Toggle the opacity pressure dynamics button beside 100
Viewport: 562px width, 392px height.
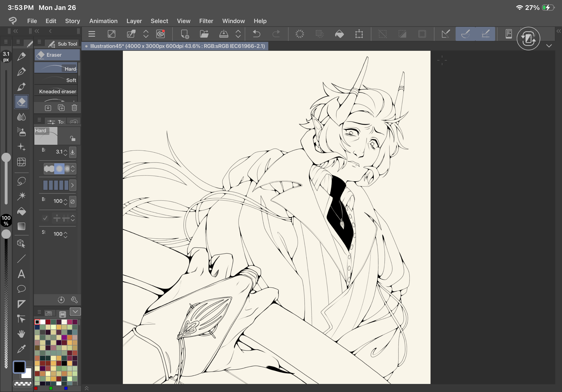[72, 201]
